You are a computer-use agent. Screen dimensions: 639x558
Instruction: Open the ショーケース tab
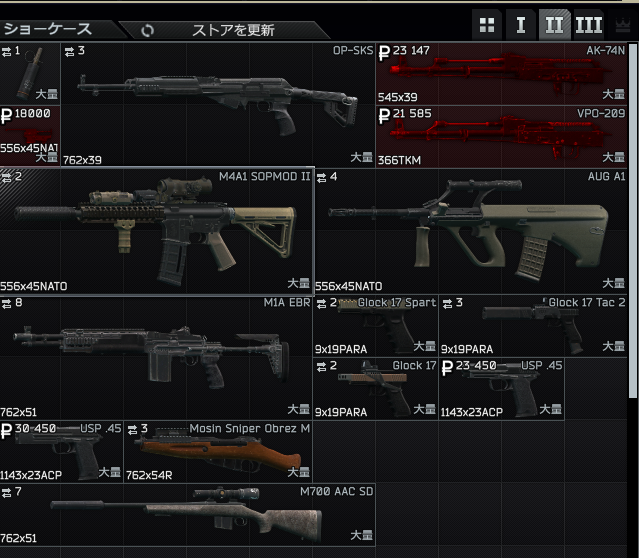48,29
